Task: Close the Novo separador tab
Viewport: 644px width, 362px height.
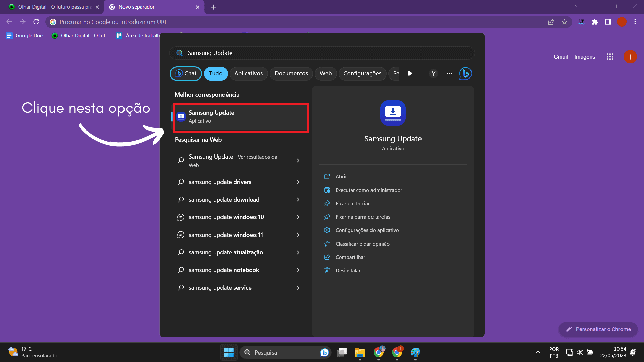Action: pos(197,7)
